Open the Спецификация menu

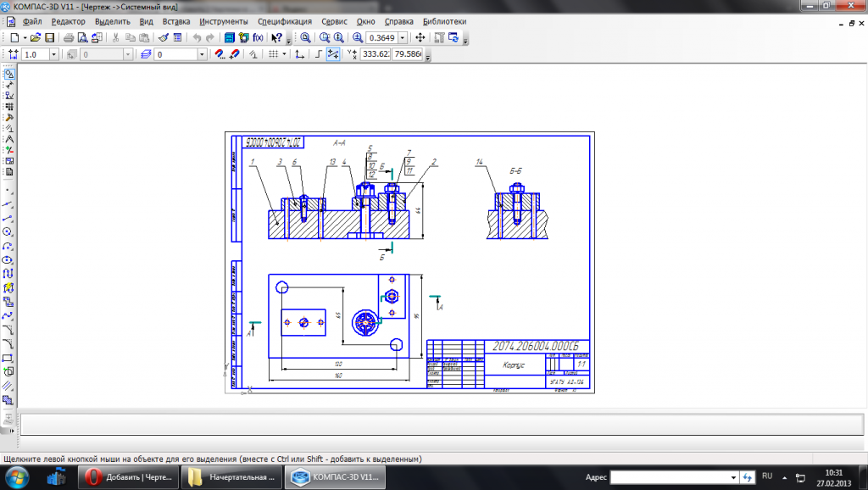pyautogui.click(x=285, y=21)
